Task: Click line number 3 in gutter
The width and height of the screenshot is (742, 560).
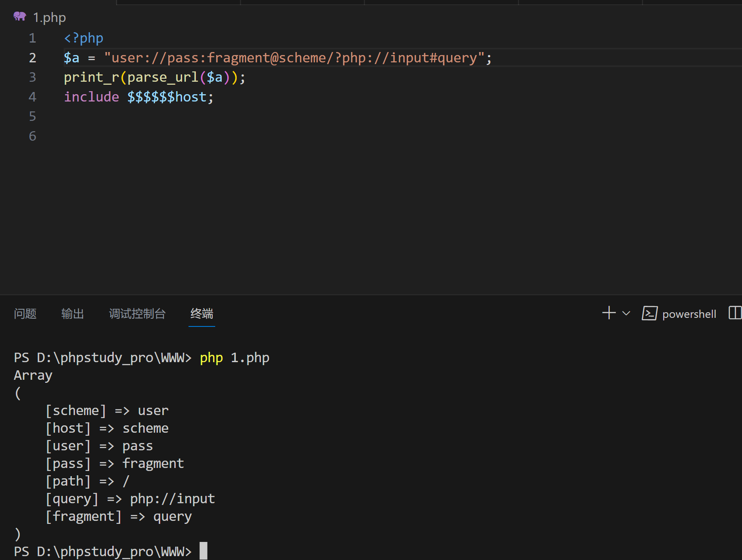Action: [32, 77]
